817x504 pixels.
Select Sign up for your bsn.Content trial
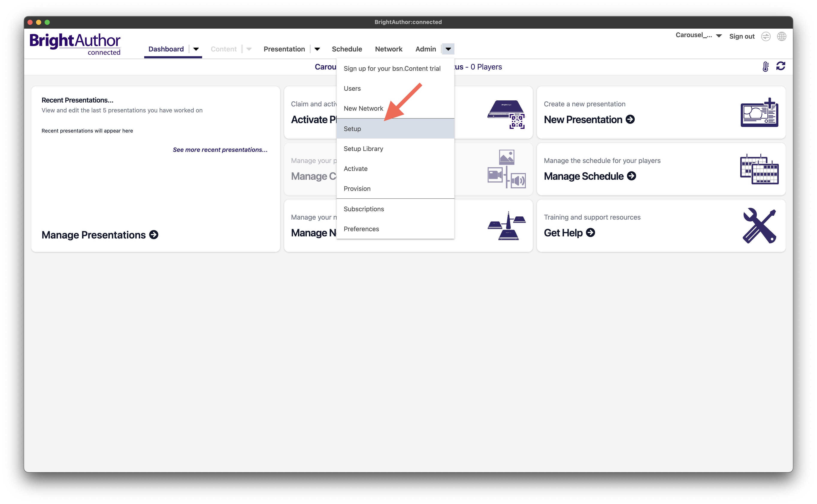(395, 69)
